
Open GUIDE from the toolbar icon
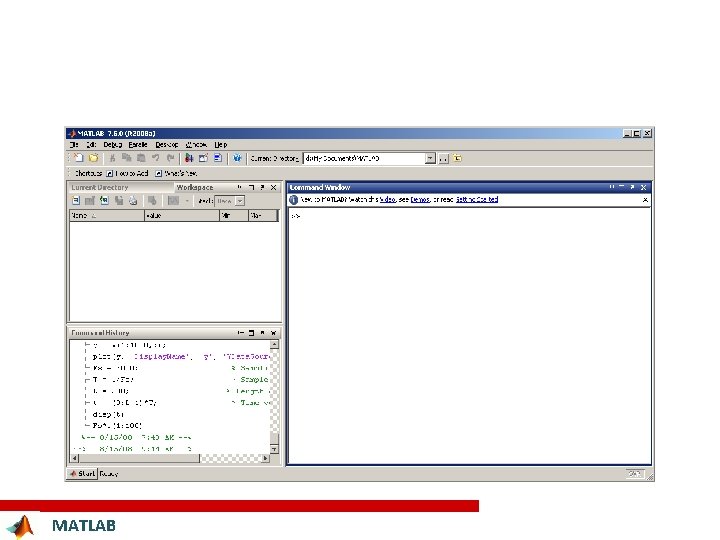[203, 158]
